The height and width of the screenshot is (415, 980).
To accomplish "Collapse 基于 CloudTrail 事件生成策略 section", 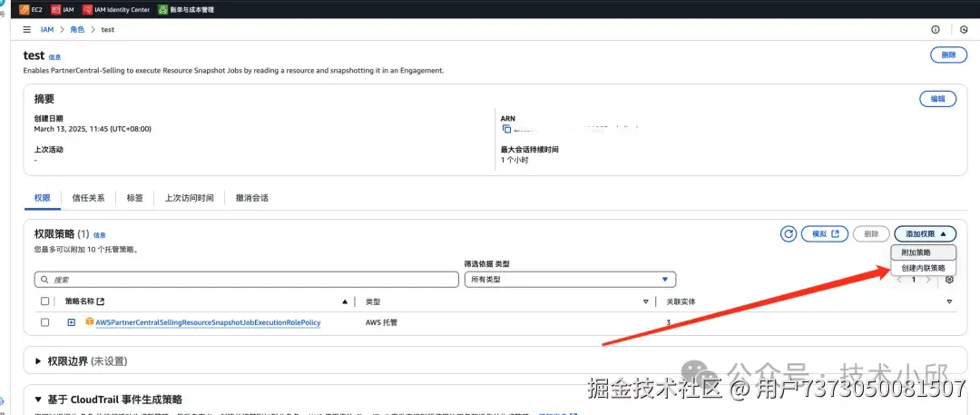I will 38,400.
